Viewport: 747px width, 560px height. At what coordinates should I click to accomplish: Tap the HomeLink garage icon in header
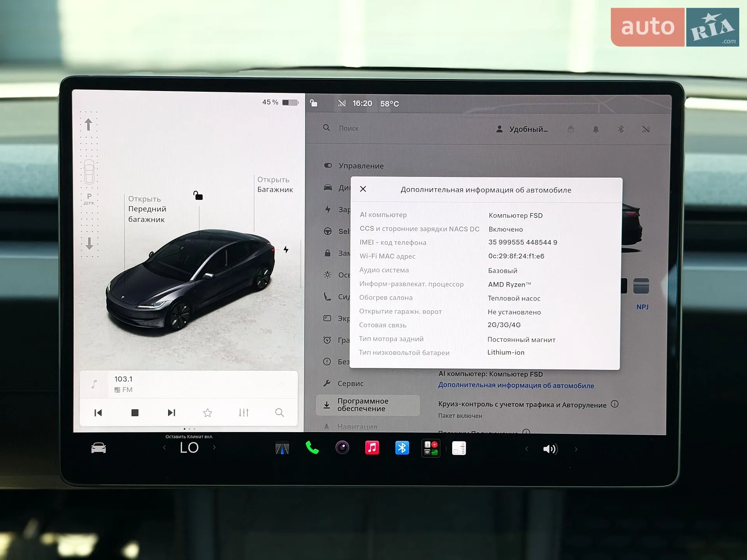tap(571, 129)
